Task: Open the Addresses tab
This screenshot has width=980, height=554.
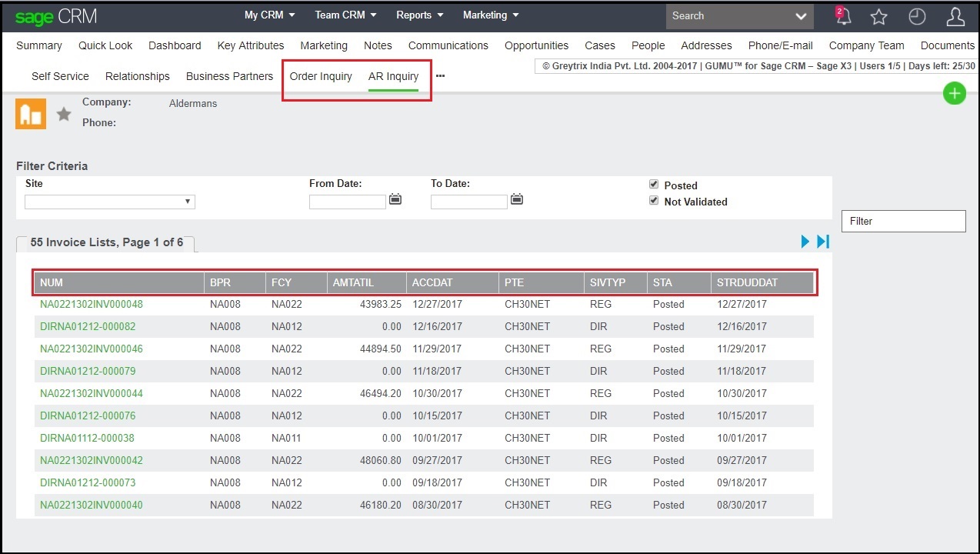Action: coord(707,45)
